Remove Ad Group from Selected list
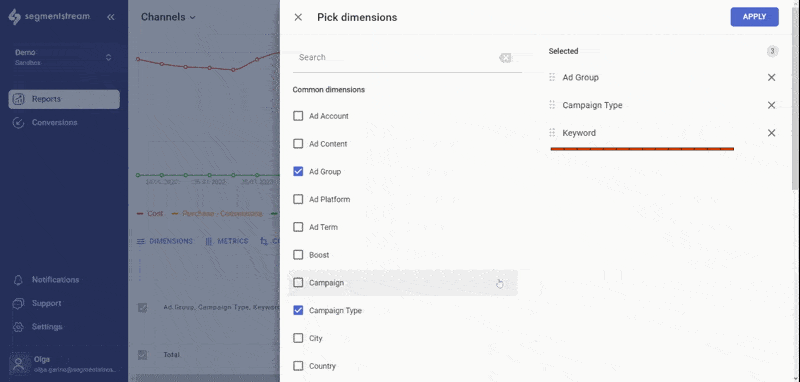 click(771, 78)
